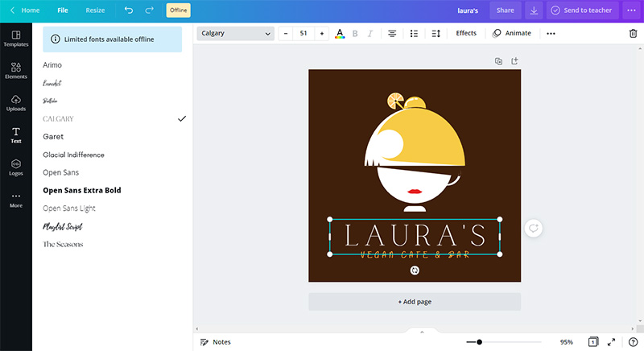Open the Templates sidebar panel
644x351 pixels.
16,39
